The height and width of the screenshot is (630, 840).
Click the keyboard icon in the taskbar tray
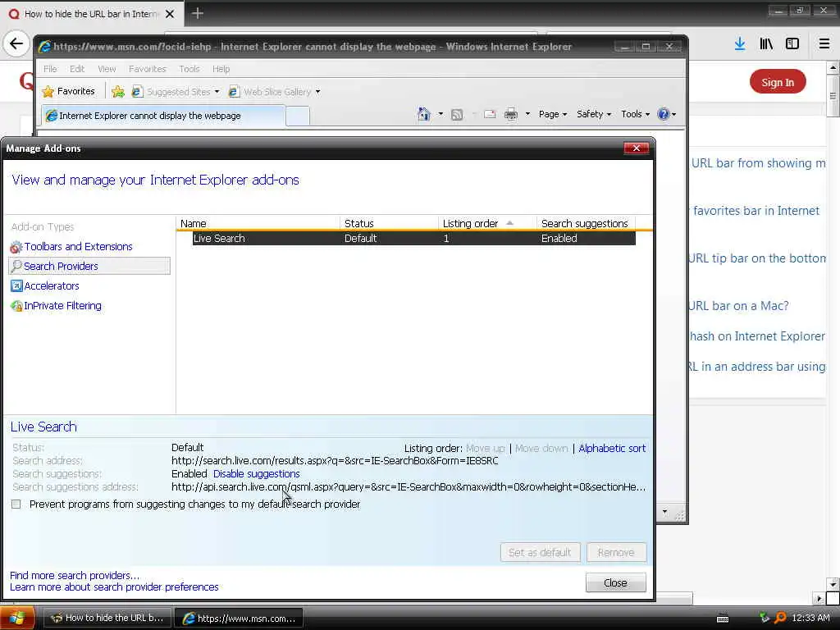(x=723, y=619)
